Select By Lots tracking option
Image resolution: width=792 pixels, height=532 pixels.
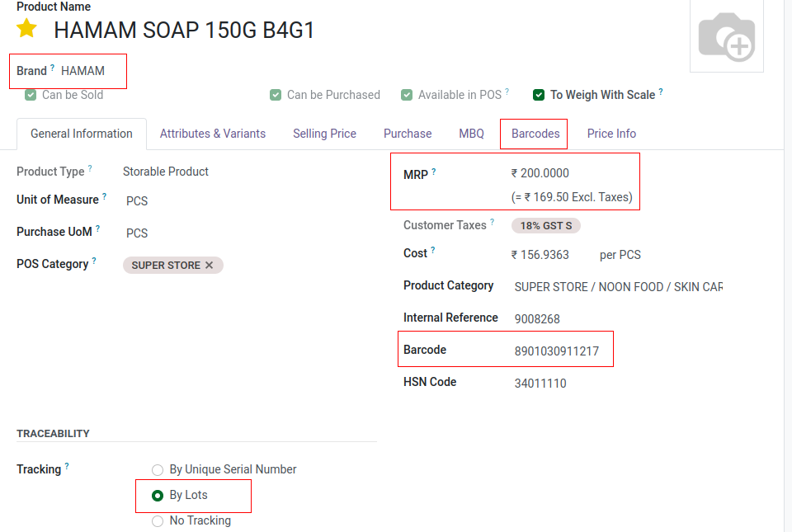(158, 496)
